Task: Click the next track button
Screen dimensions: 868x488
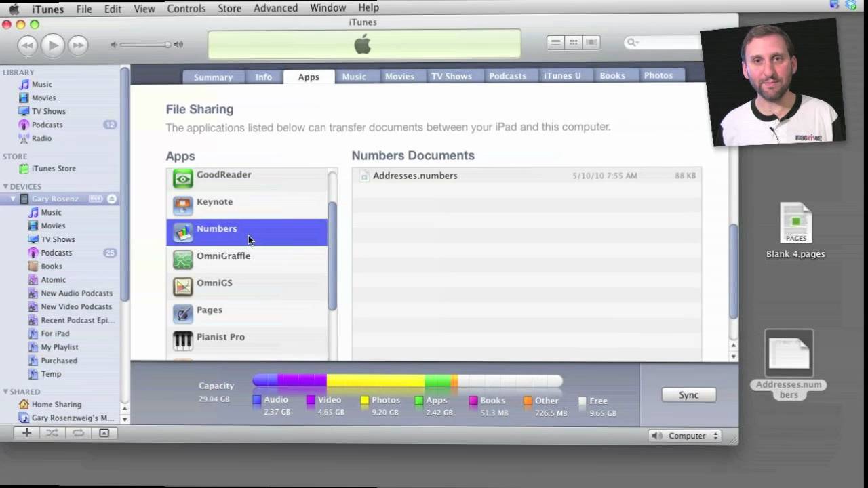Action: click(x=78, y=45)
